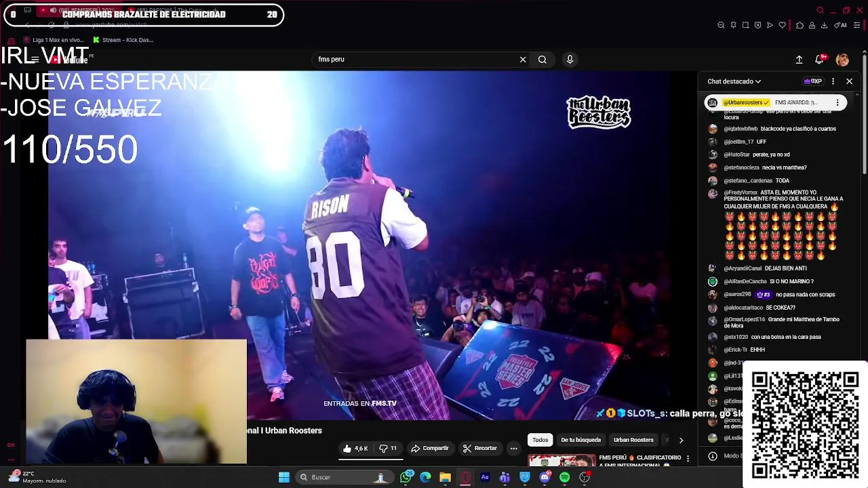Image resolution: width=868 pixels, height=488 pixels.
Task: Click the heart bookmark icon in toolbar
Action: [x=782, y=25]
